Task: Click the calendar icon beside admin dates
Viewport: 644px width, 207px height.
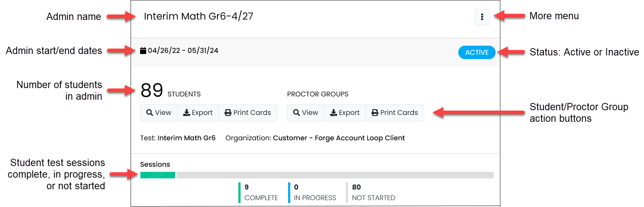Action: pos(143,51)
